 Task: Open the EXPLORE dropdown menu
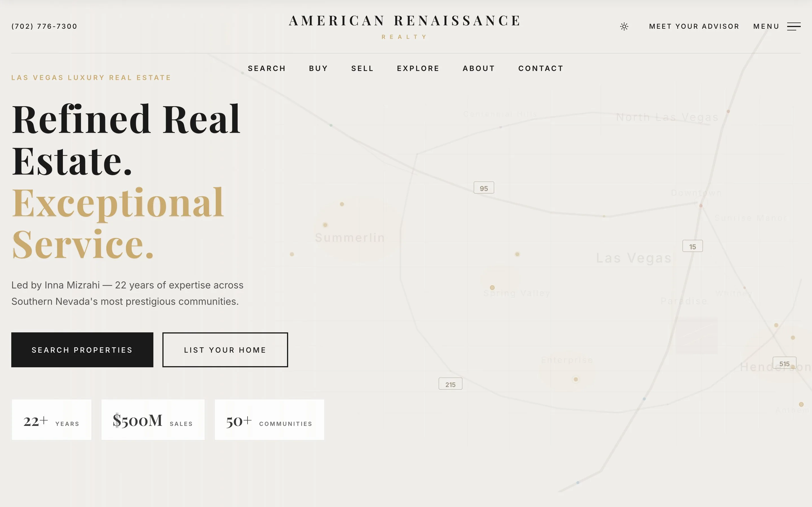click(418, 68)
